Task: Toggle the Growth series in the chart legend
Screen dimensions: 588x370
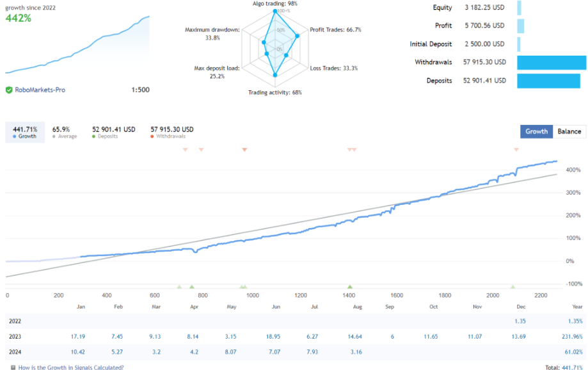Action: [x=24, y=133]
